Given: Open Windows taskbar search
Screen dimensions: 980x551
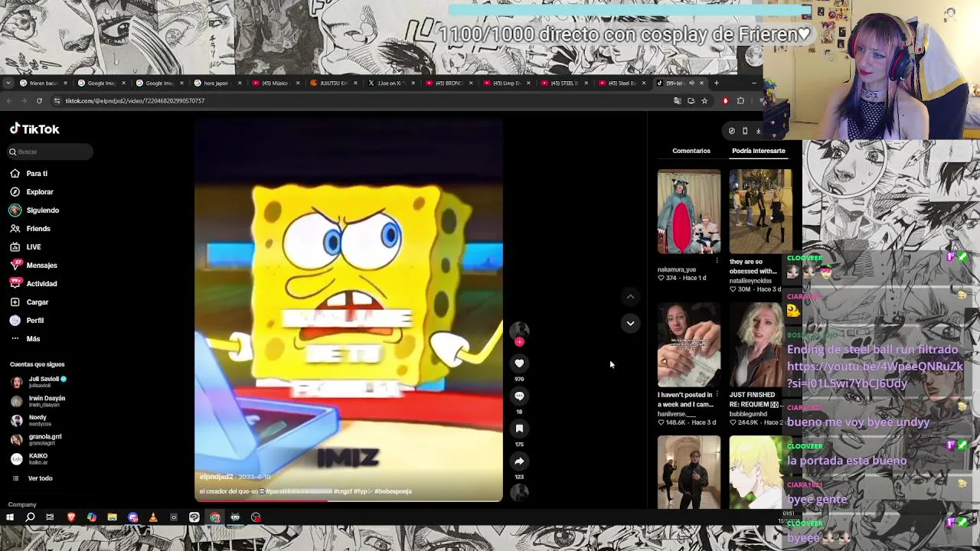Looking at the screenshot, I should [x=30, y=518].
